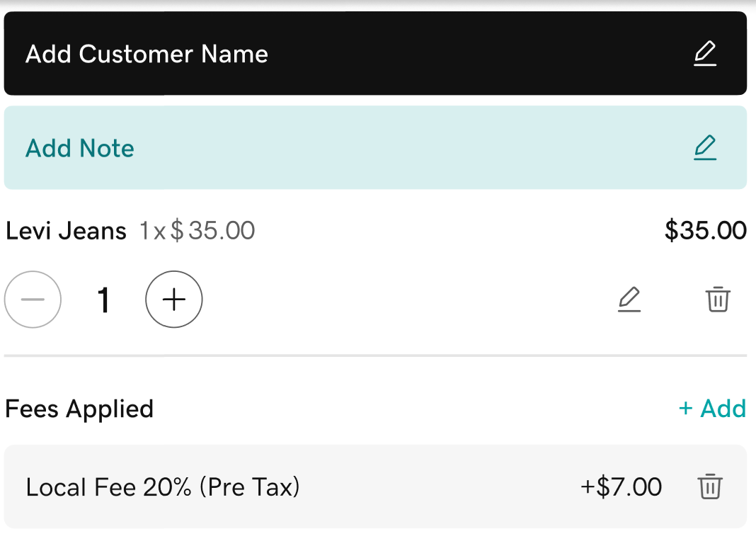Tap the teal pencil icon in Add Note

tap(704, 147)
